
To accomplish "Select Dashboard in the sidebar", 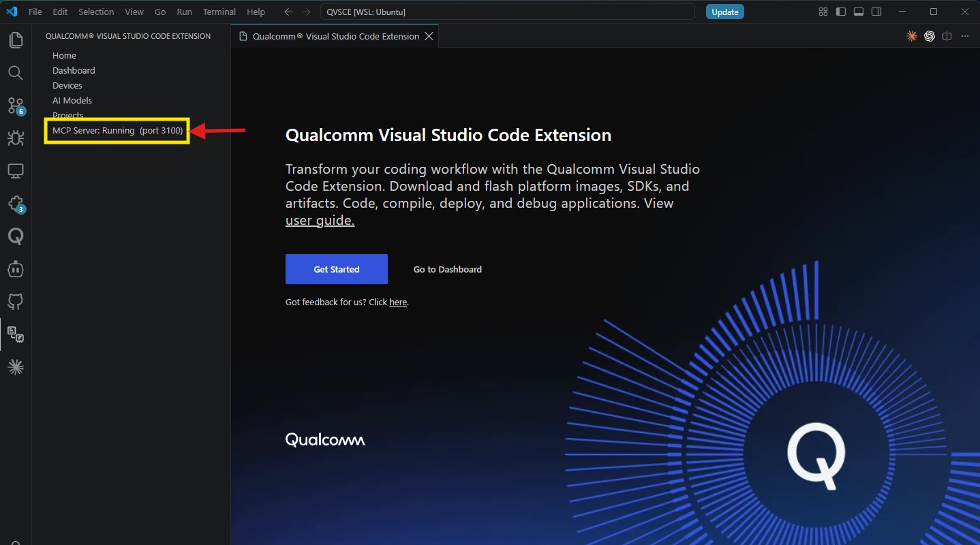I will 74,70.
